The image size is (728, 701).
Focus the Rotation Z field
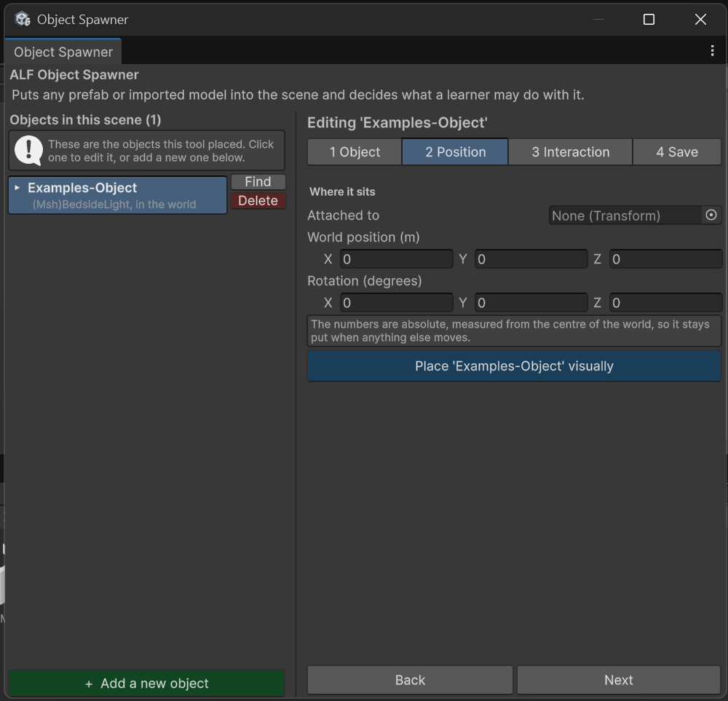pos(666,303)
